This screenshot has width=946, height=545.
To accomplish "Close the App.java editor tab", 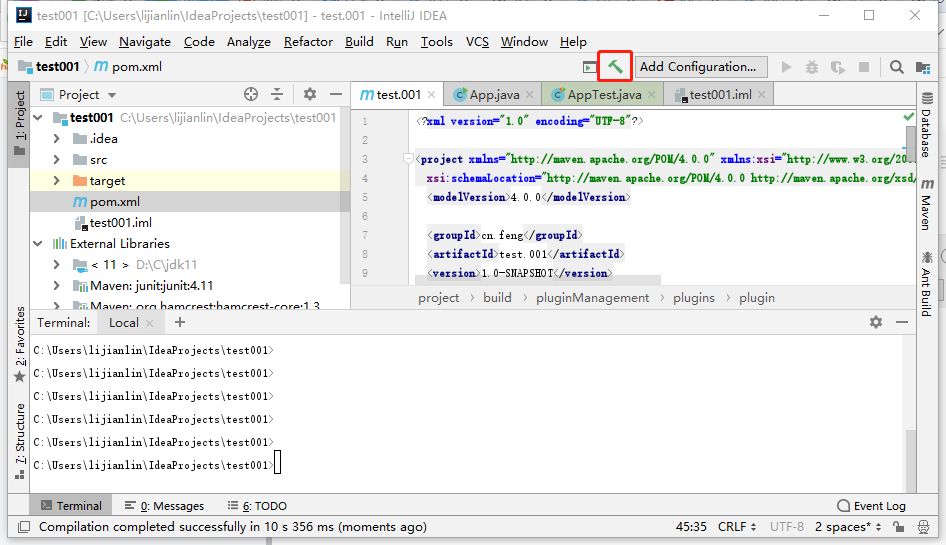I will pyautogui.click(x=529, y=94).
